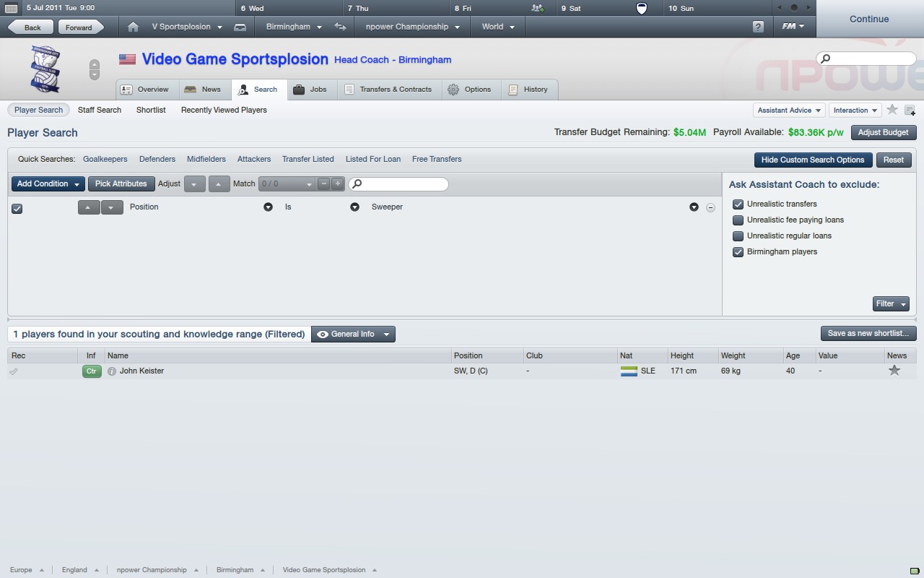Viewport: 924px width, 578px height.
Task: Open the Jobs tab
Action: 310,90
